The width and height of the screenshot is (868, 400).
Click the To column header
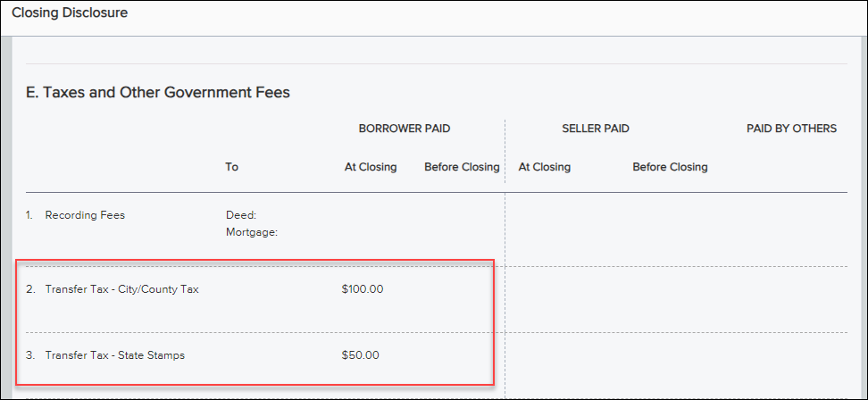232,167
